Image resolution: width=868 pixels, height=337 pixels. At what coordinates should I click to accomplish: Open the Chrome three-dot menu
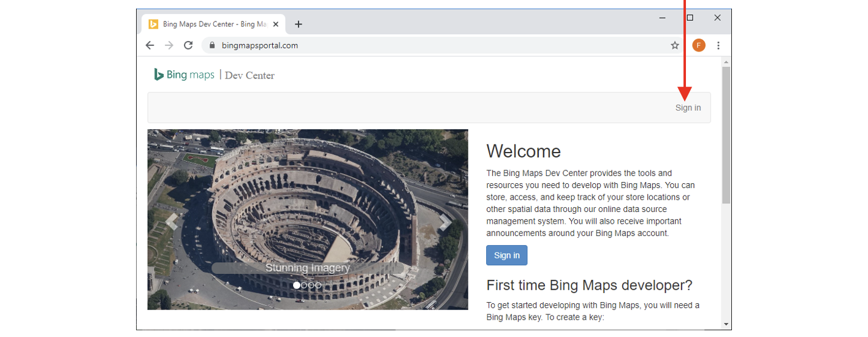718,45
